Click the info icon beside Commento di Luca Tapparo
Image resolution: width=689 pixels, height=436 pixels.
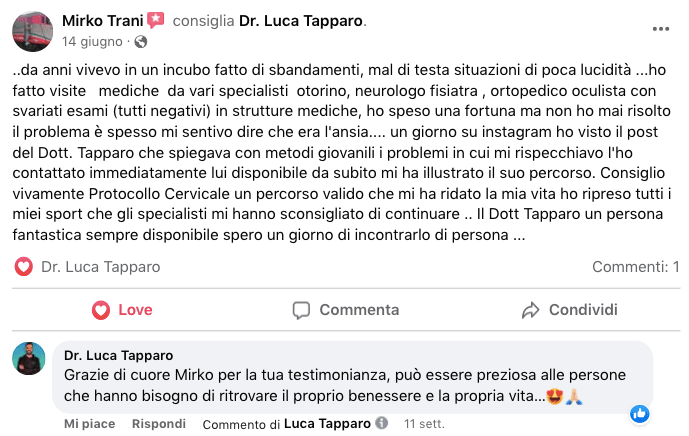[380, 424]
